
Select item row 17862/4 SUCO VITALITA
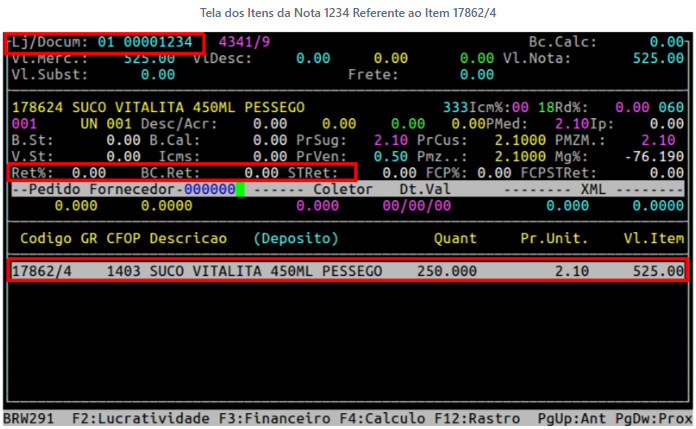click(347, 271)
